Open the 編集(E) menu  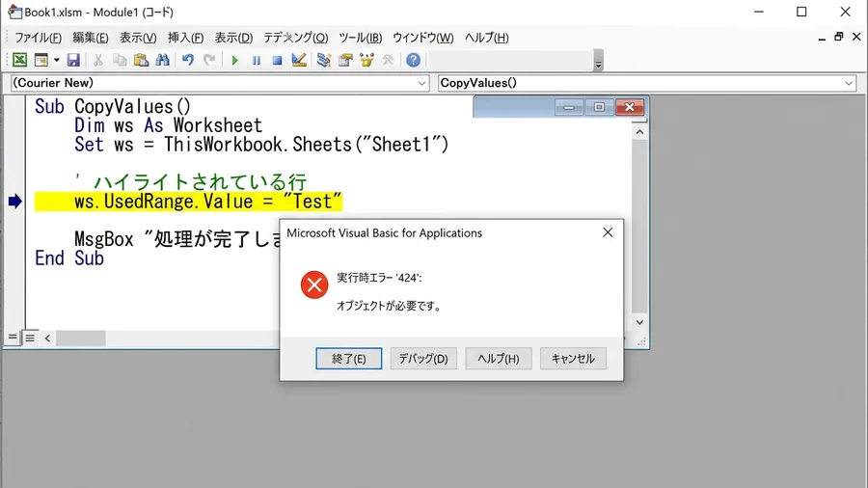tap(91, 38)
